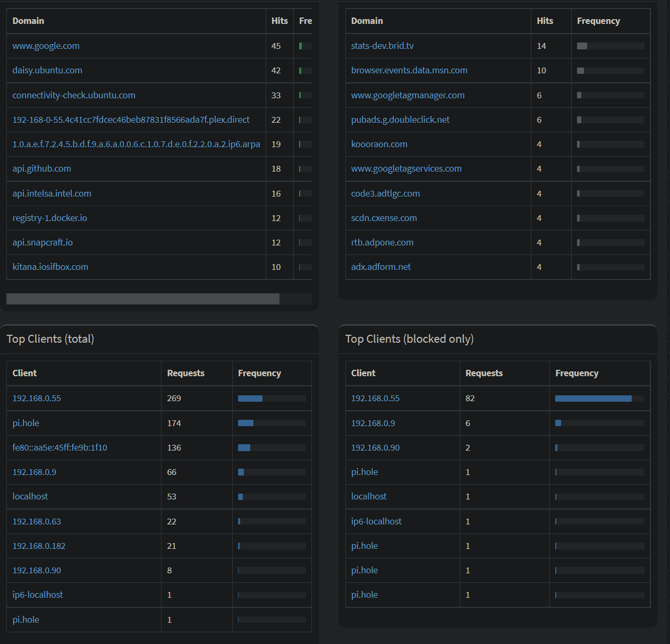Click 192.168.0.90 client with 8 requests
This screenshot has height=644, width=670.
click(37, 570)
